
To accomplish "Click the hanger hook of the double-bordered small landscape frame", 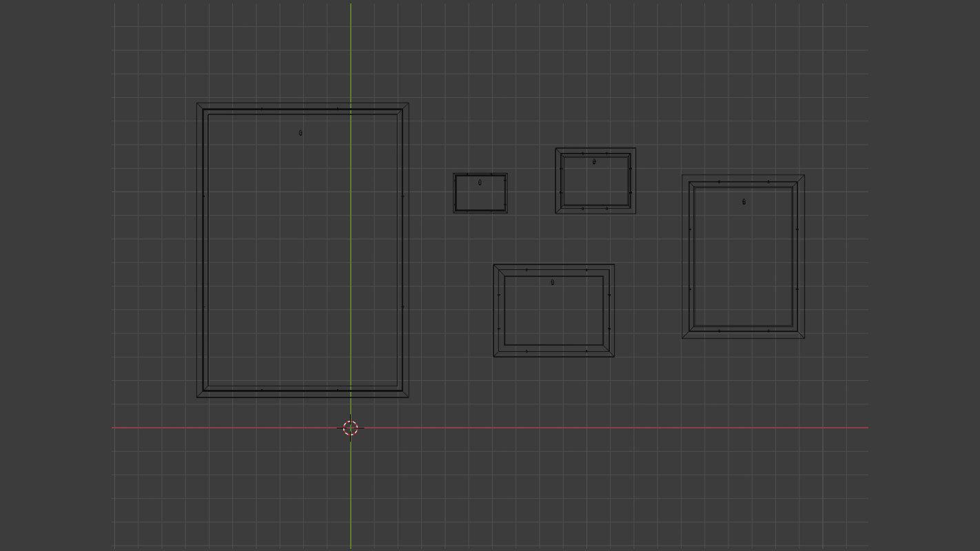I will point(594,162).
